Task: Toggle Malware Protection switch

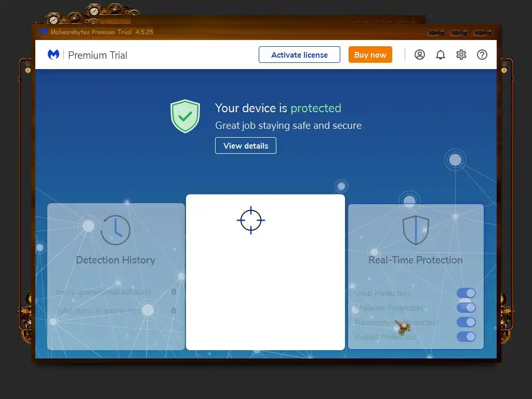Action: 466,308
